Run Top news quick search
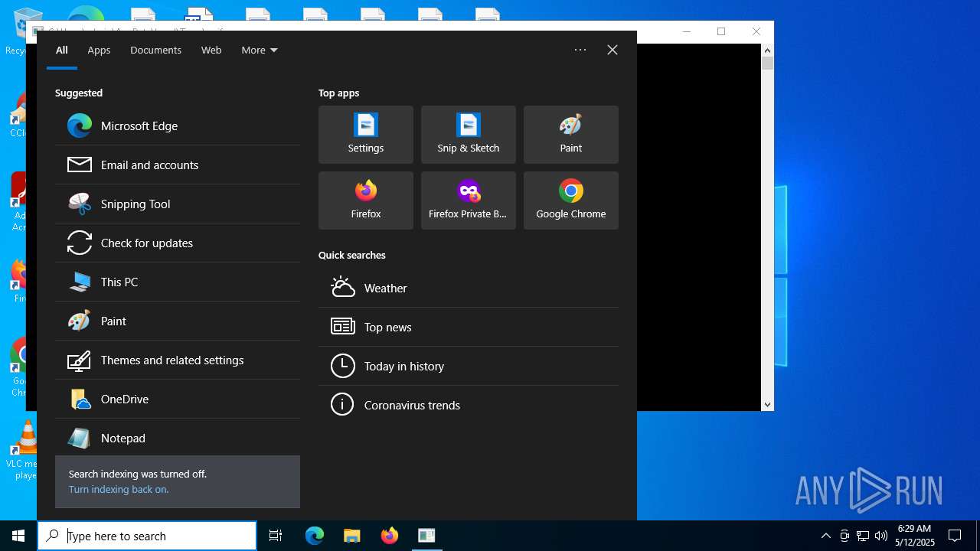The image size is (980, 551). click(469, 327)
